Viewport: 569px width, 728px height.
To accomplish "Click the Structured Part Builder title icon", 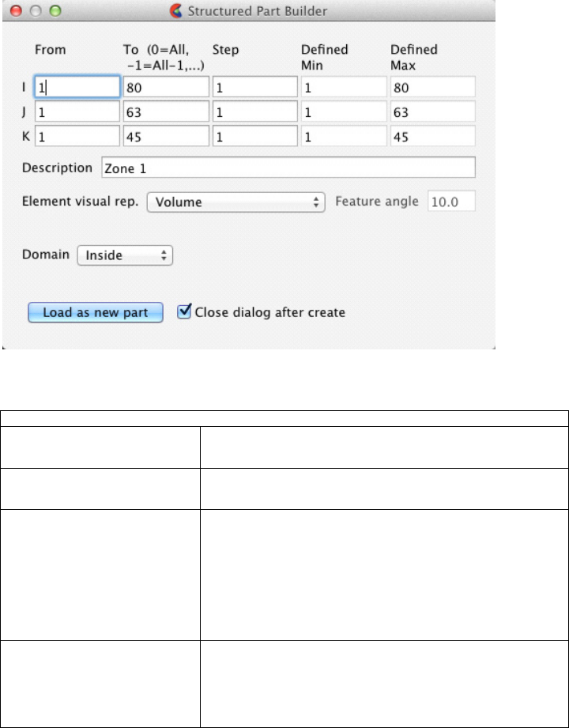I will pyautogui.click(x=175, y=12).
